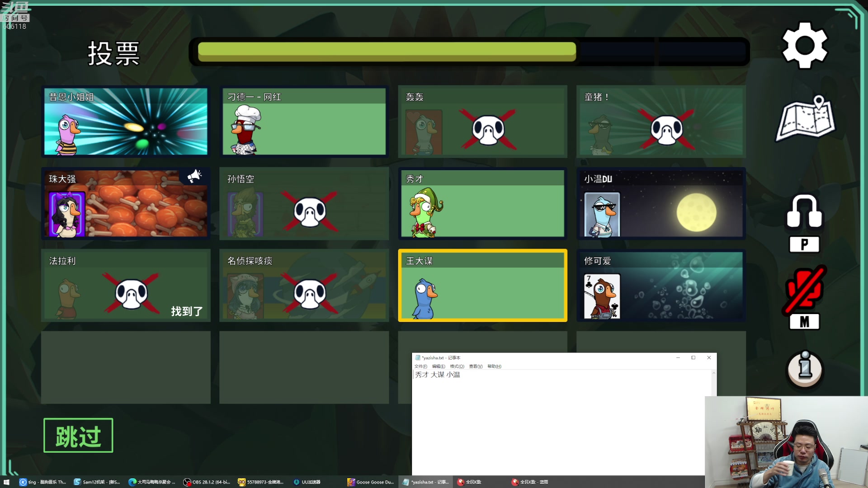Screen dimensions: 868x488
Task: Click pink goose avatar of 昔恩小姐姐
Action: 68,135
